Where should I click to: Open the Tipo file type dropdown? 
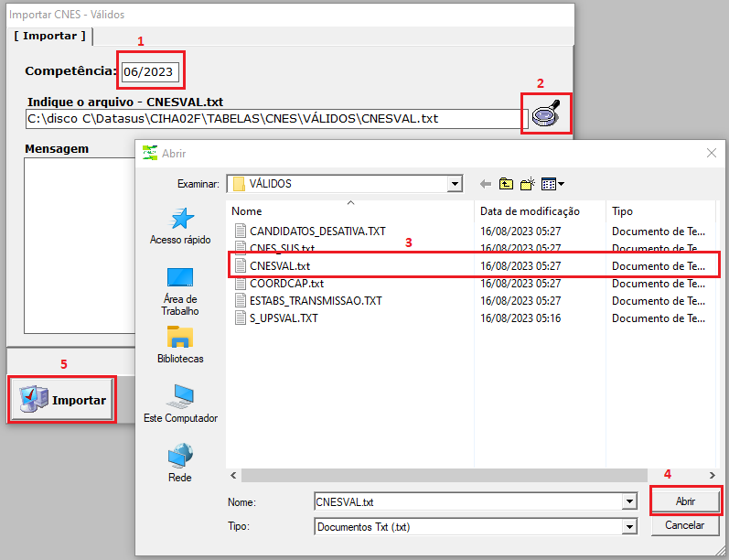coord(628,527)
